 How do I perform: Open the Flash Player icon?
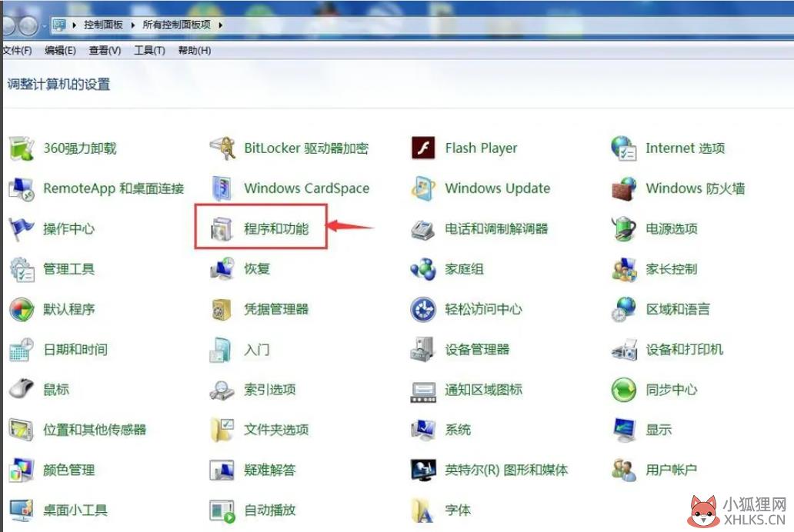coord(423,148)
